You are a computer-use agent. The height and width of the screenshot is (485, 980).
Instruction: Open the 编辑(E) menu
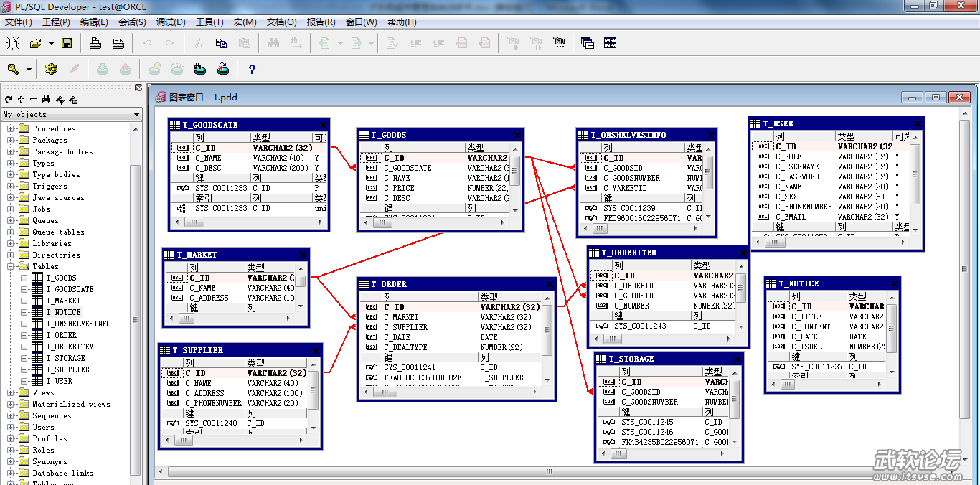click(94, 22)
